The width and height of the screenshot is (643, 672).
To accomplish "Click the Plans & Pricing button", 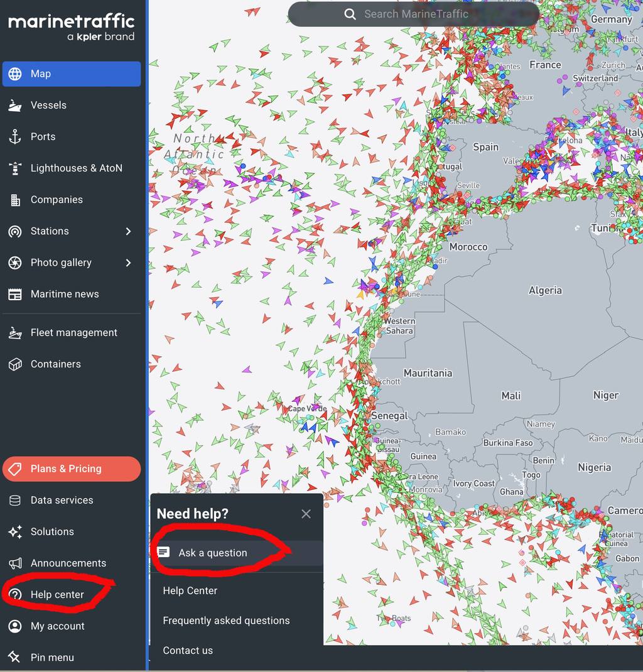I will [x=72, y=469].
